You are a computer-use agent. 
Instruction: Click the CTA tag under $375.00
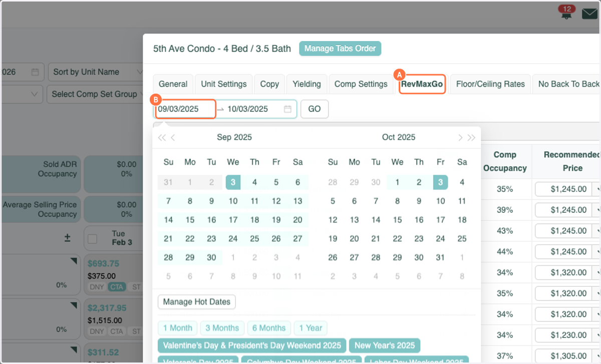117,287
